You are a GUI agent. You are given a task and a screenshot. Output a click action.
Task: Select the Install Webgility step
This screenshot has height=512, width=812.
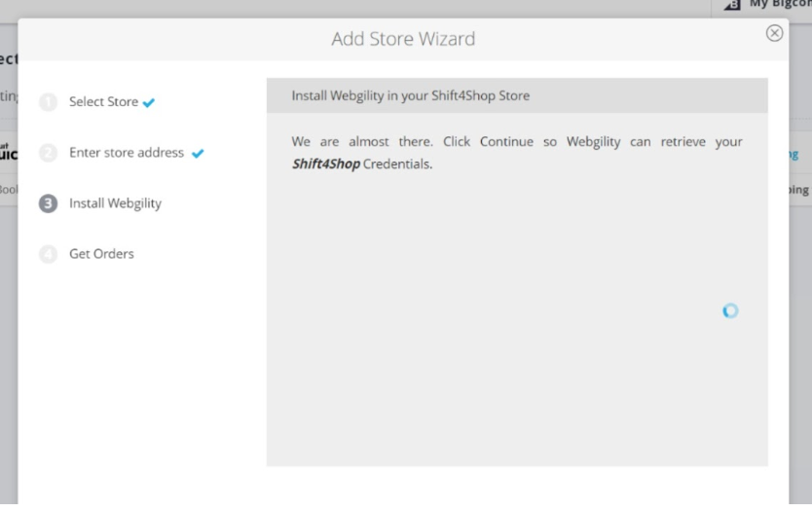pos(115,203)
